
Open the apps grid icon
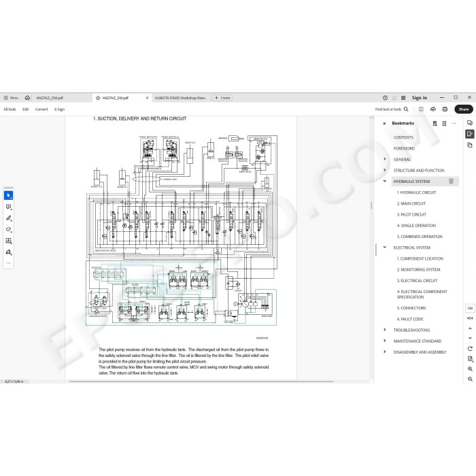(403, 98)
